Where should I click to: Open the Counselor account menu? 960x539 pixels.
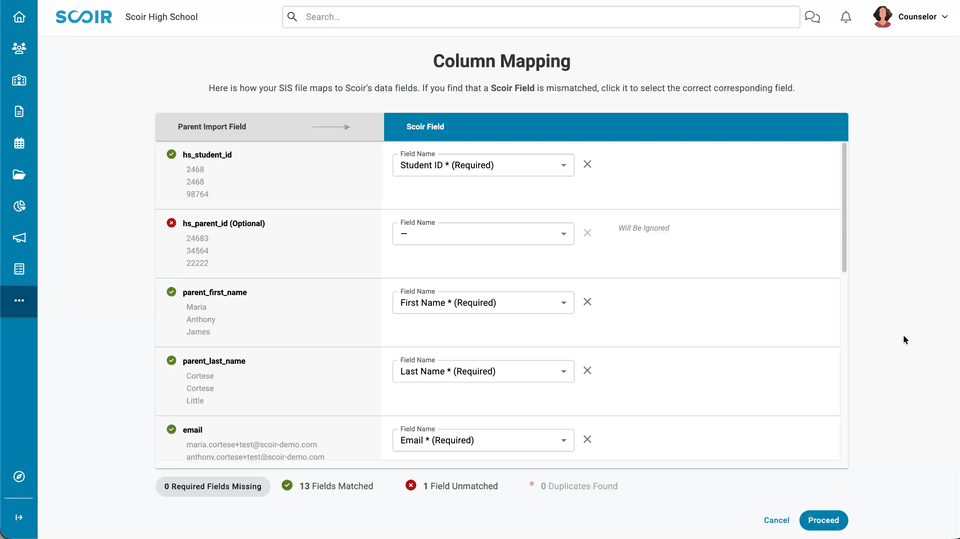911,17
